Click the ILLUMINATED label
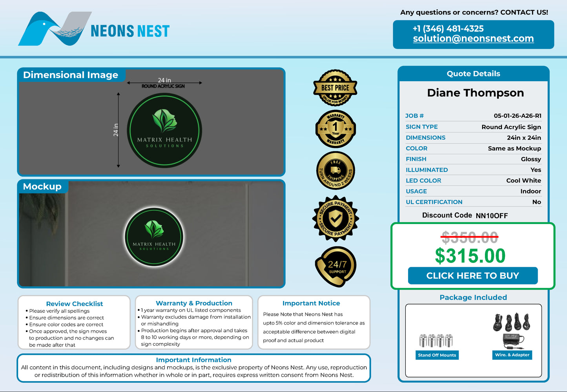 tap(427, 170)
